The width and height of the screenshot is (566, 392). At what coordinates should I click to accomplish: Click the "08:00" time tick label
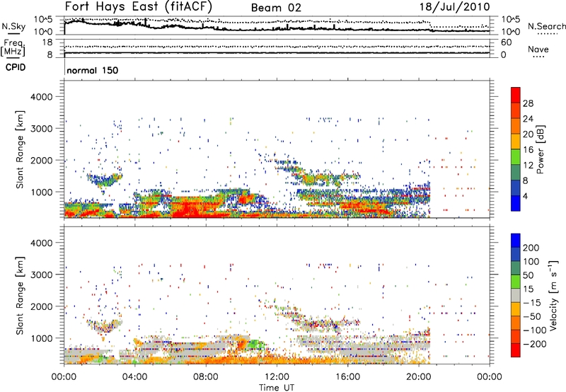tap(206, 377)
